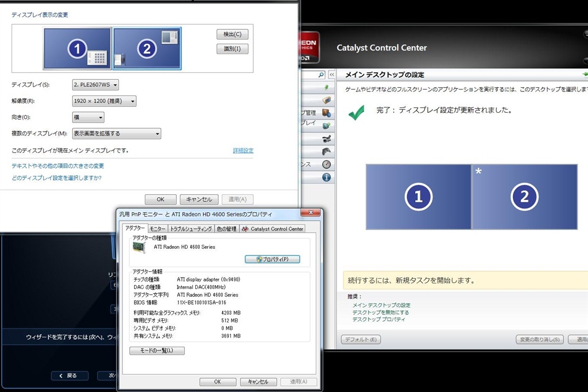Open the Display dropdown showing PLE2607WS
588x392 pixels.
click(x=96, y=85)
